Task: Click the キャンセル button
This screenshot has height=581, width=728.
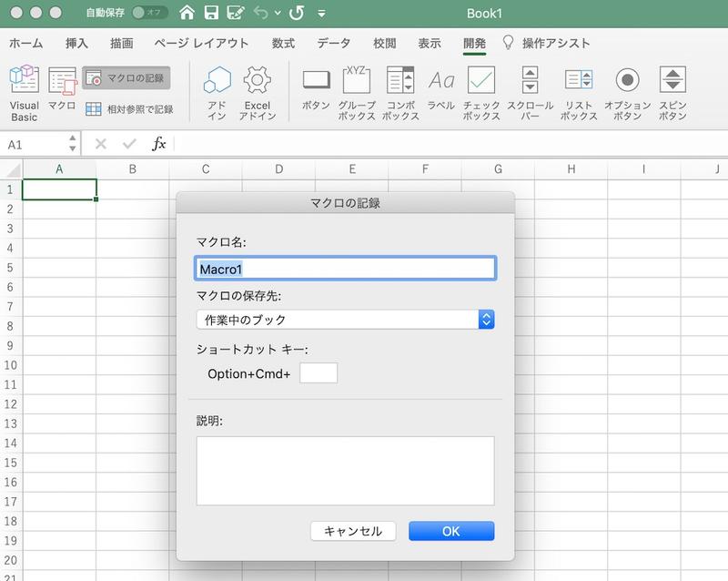Action: pos(353,531)
